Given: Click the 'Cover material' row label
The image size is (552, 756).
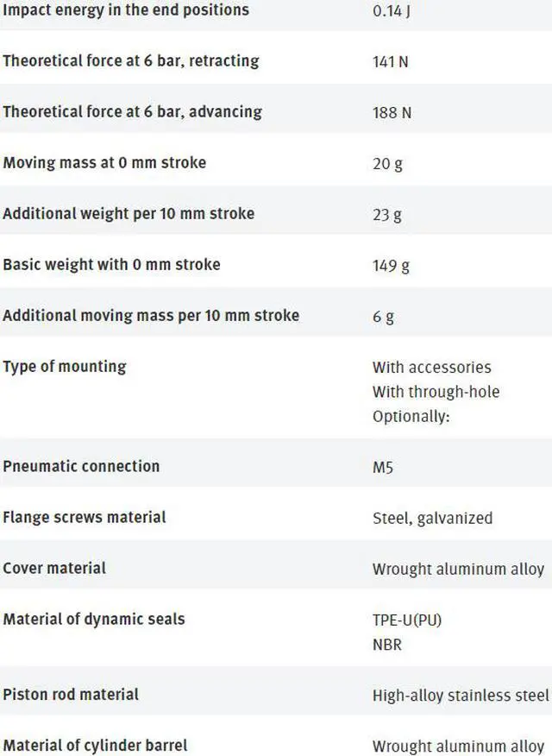Looking at the screenshot, I should (x=54, y=568).
